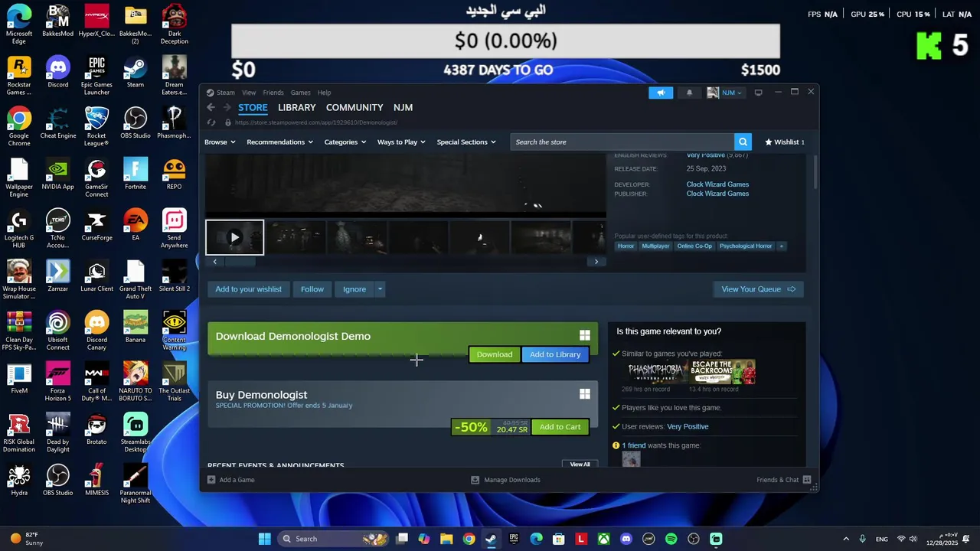Open Cheat Engine desktop shortcut

(x=57, y=123)
